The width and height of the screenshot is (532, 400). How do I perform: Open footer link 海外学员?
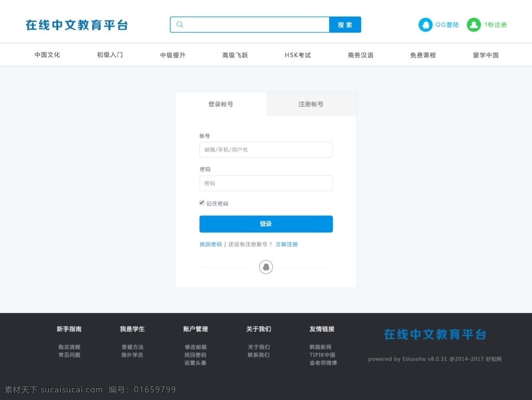[x=133, y=355]
